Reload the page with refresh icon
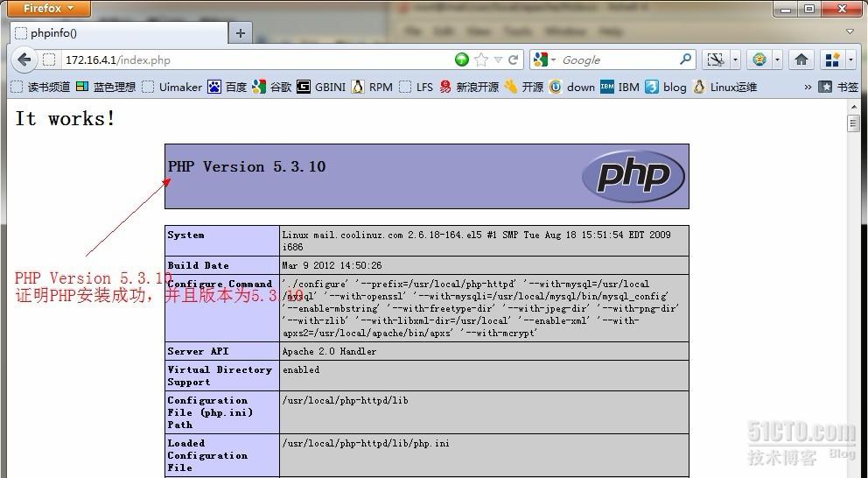 coord(513,60)
